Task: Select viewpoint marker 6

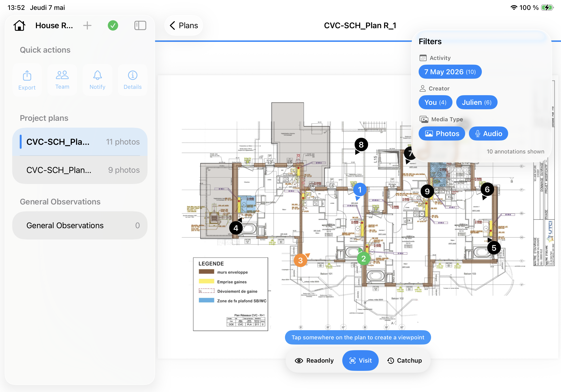Action: click(487, 189)
